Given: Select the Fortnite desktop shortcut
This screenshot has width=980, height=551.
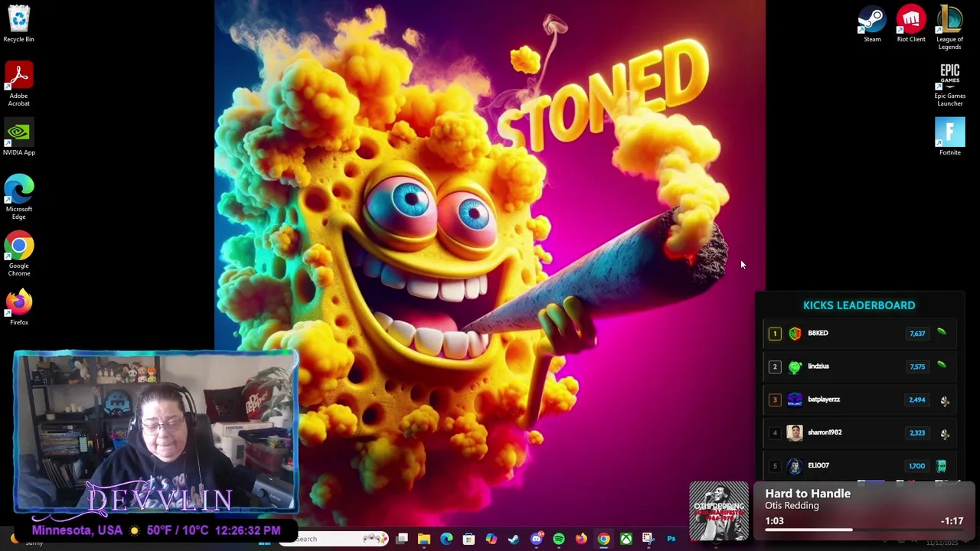Looking at the screenshot, I should [949, 138].
